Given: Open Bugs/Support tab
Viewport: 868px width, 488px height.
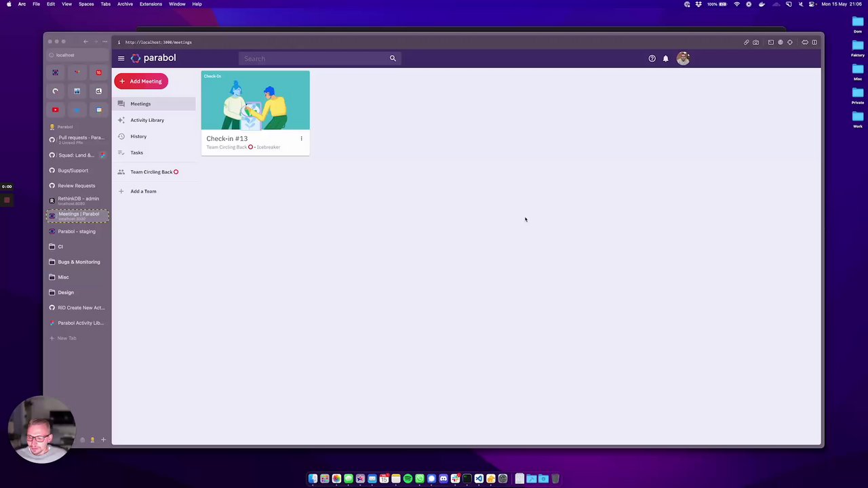Looking at the screenshot, I should [x=77, y=170].
